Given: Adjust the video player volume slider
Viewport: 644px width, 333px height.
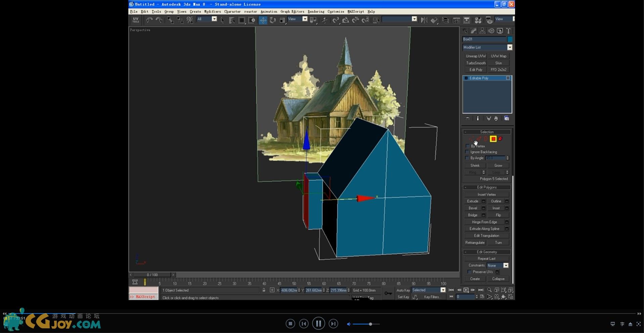Looking at the screenshot, I should (x=366, y=324).
